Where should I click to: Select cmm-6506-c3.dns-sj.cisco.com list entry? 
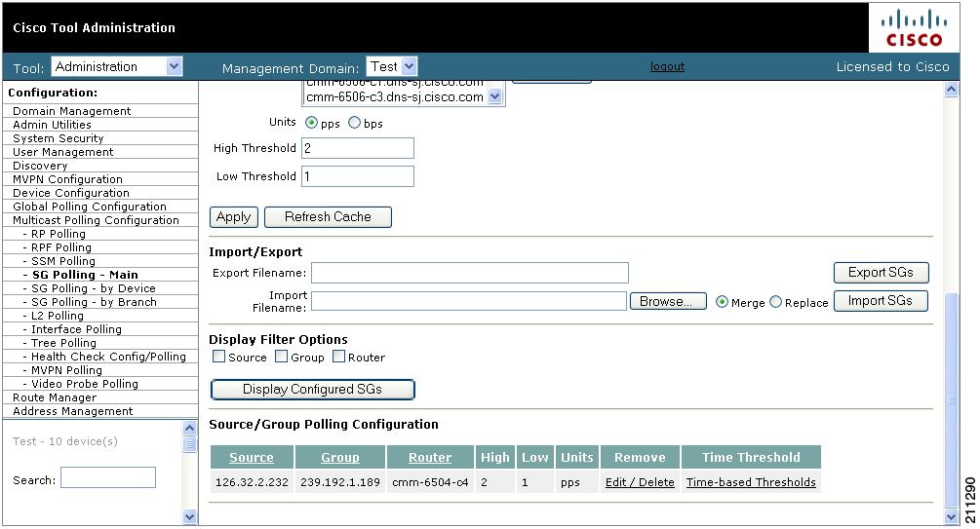pyautogui.click(x=395, y=97)
